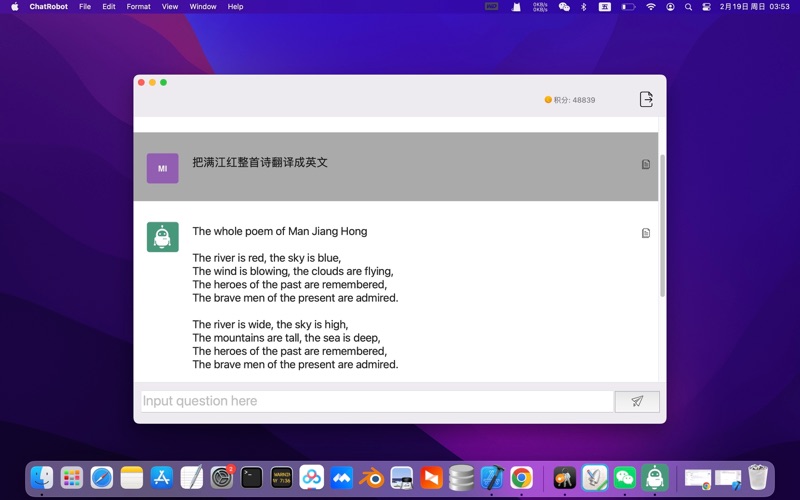Click the chat area vertical scrollbar
The image size is (800, 500).
pyautogui.click(x=662, y=224)
